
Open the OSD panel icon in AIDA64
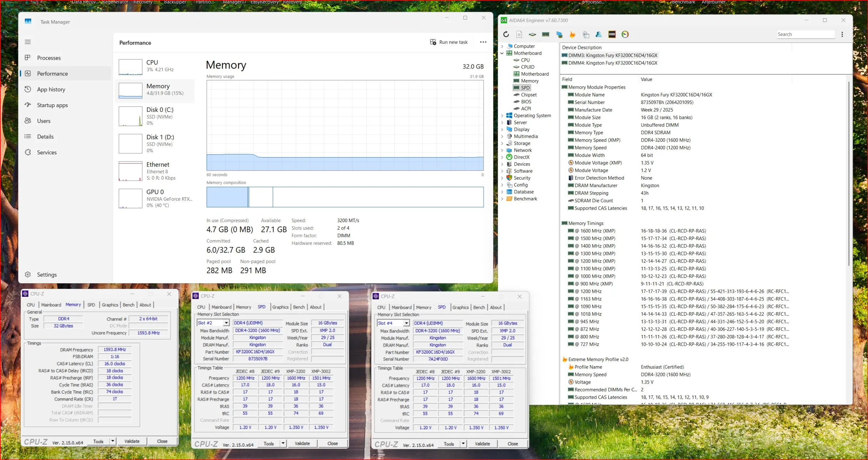(x=612, y=34)
